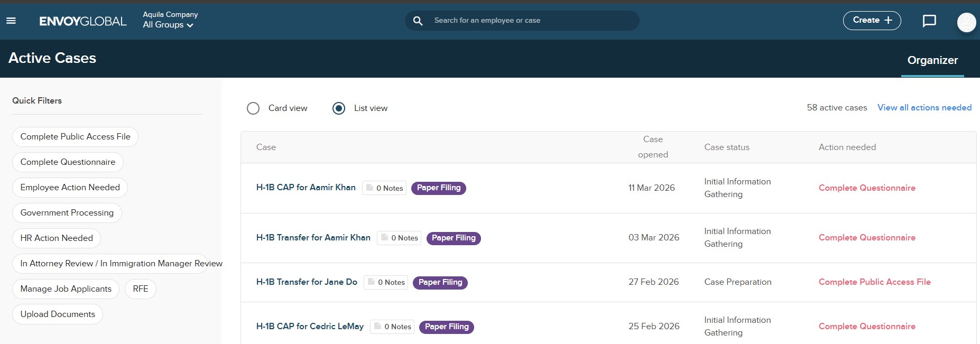Click the Paper Filing badge for Jane Do
This screenshot has height=344, width=980.
pyautogui.click(x=440, y=282)
